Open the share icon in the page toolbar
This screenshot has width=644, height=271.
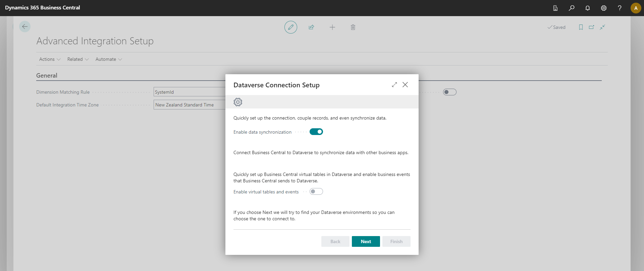coord(311,27)
